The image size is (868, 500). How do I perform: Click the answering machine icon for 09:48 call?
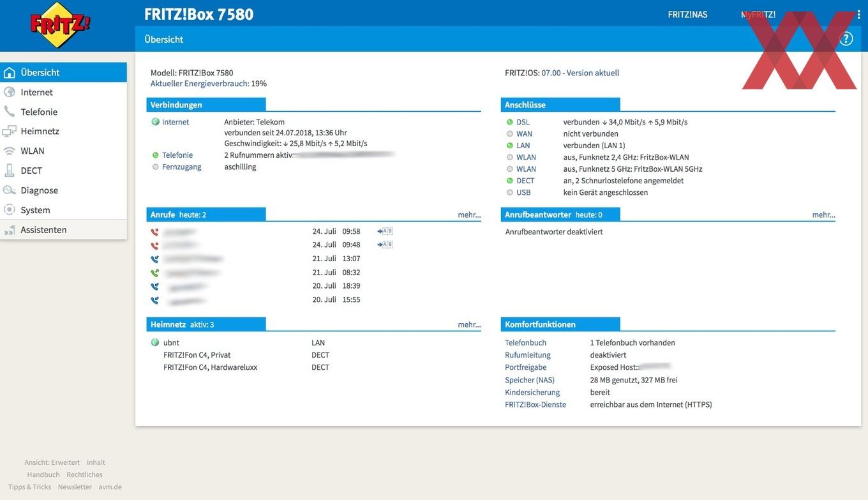coord(385,245)
